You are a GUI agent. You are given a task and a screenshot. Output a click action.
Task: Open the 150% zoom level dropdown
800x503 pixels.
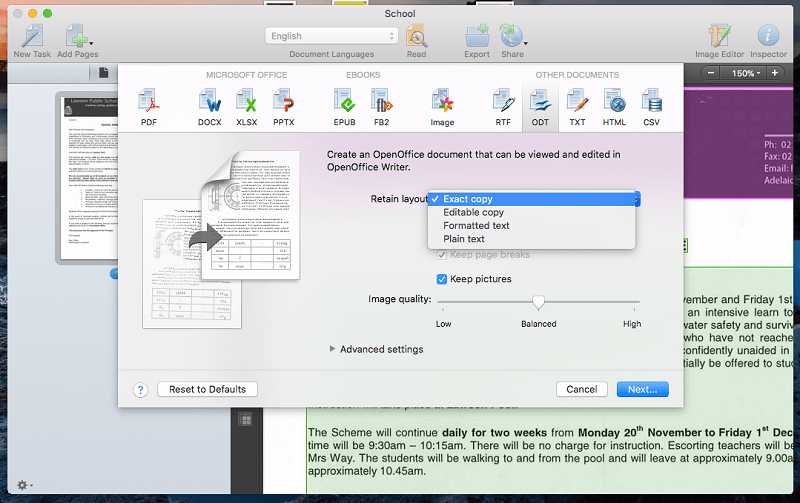point(743,73)
